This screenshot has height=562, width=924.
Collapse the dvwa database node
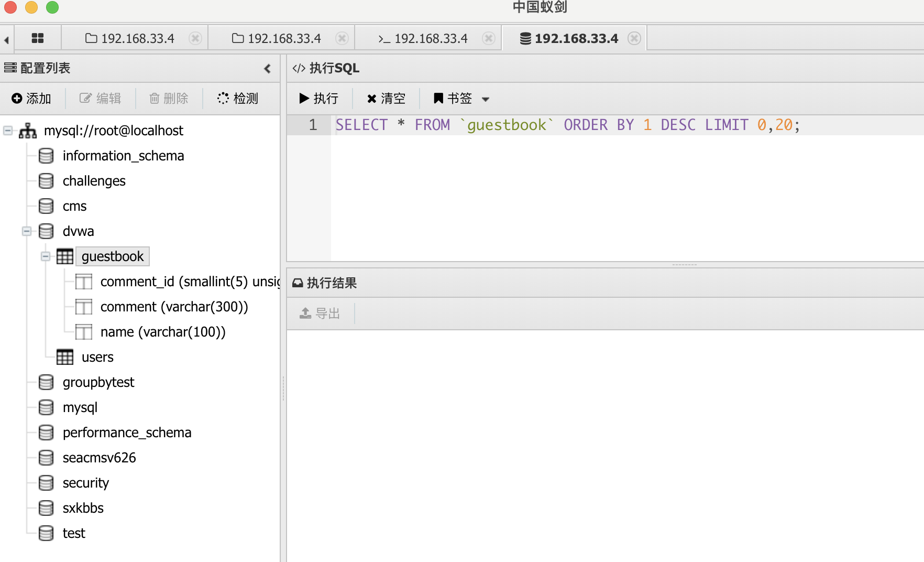[x=27, y=231]
